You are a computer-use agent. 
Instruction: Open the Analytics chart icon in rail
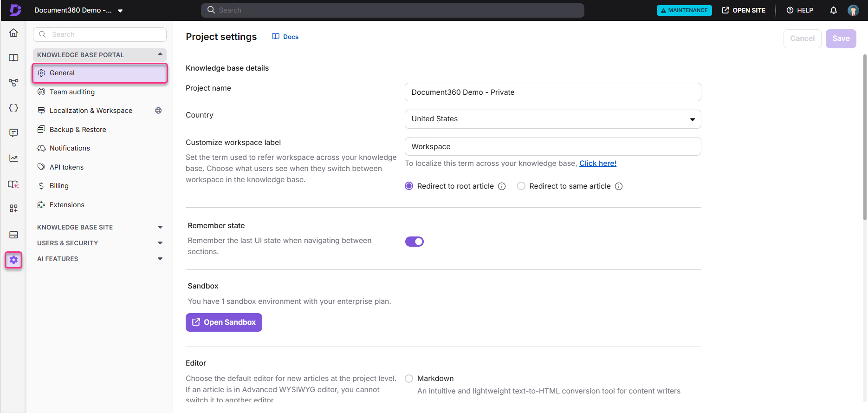tap(13, 158)
